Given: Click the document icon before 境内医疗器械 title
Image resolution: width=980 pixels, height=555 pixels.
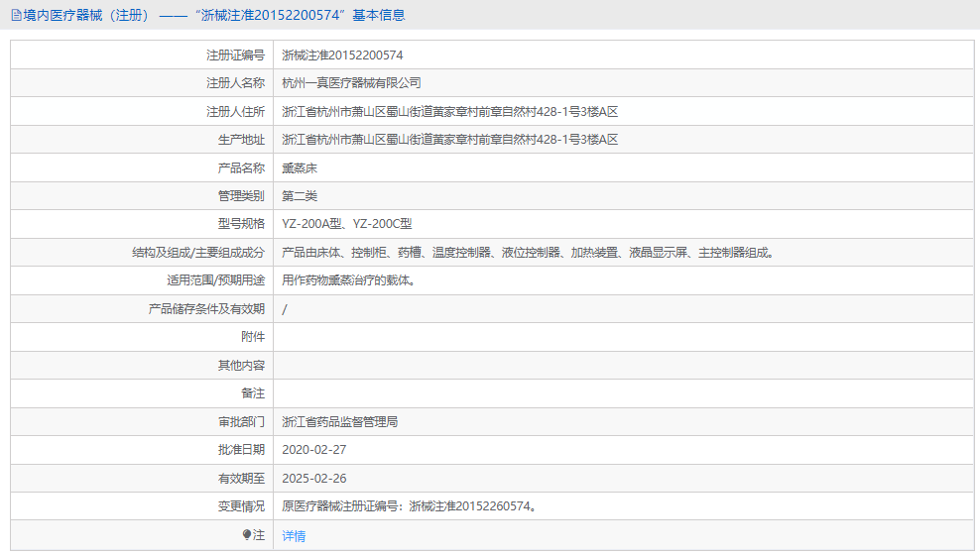Looking at the screenshot, I should pos(16,15).
